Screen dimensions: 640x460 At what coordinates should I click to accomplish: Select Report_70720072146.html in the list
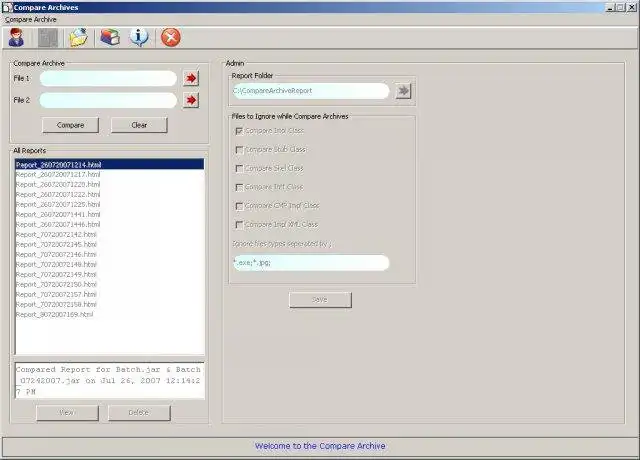click(x=109, y=255)
